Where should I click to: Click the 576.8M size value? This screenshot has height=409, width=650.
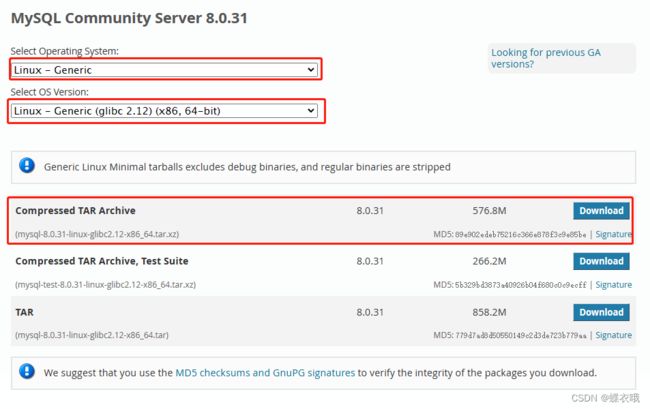tap(489, 211)
